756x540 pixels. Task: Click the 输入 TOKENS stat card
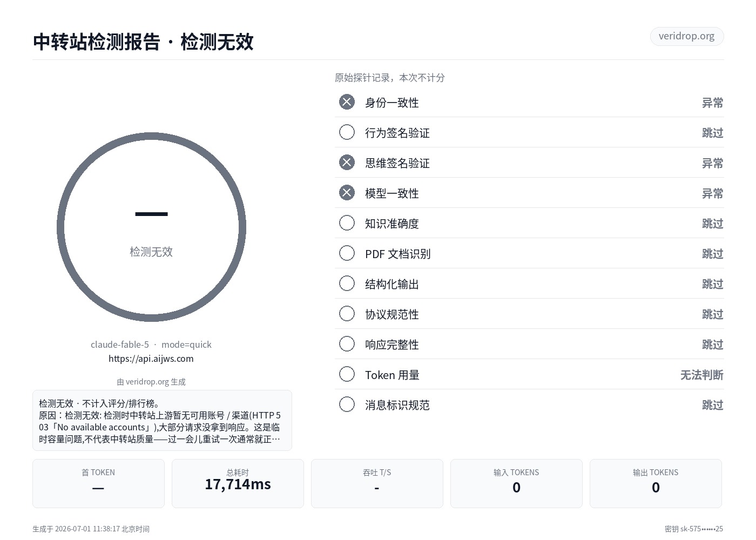(x=516, y=483)
